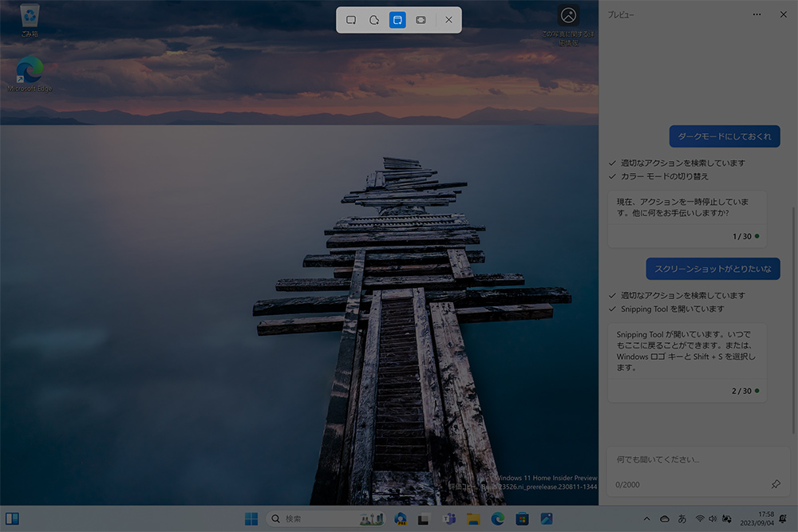Screen dimensions: 798x532
Task: Open the notification bell icon
Action: pyautogui.click(x=783, y=518)
